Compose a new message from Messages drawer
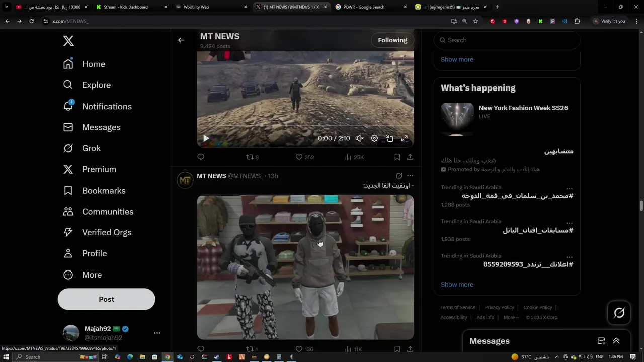The image size is (644, 362). click(601, 341)
